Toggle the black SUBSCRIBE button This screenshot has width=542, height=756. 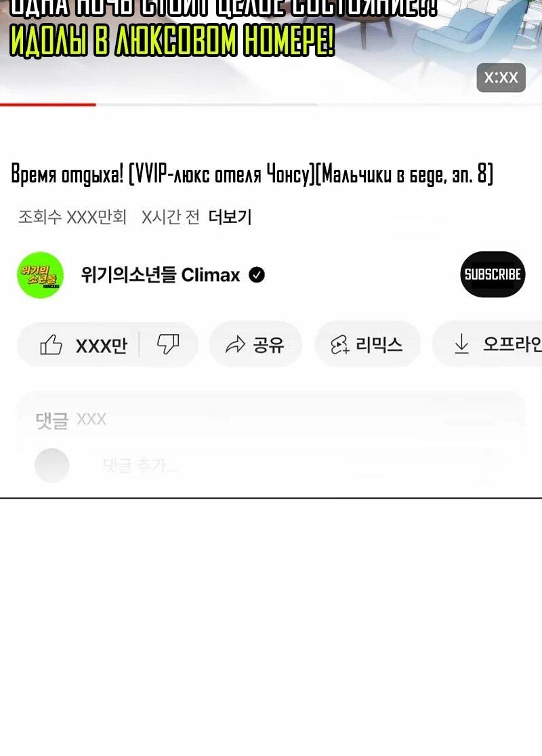pos(493,274)
